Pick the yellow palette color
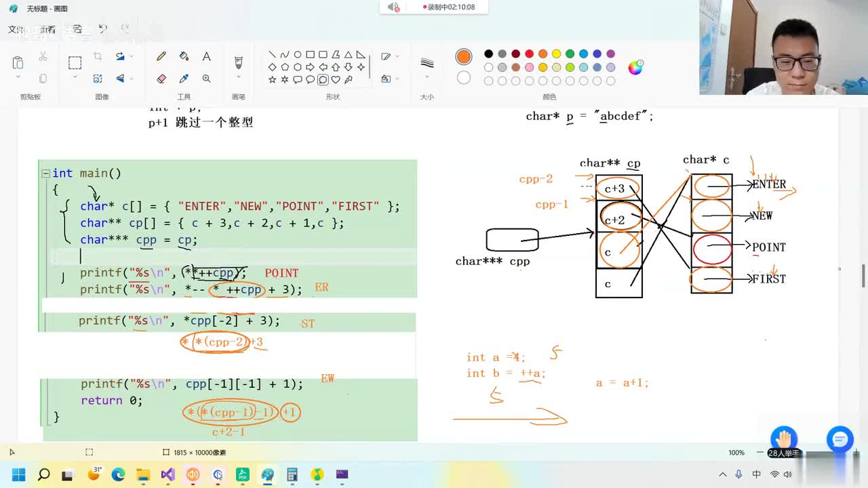Viewport: 868px width, 488px height. coord(556,54)
